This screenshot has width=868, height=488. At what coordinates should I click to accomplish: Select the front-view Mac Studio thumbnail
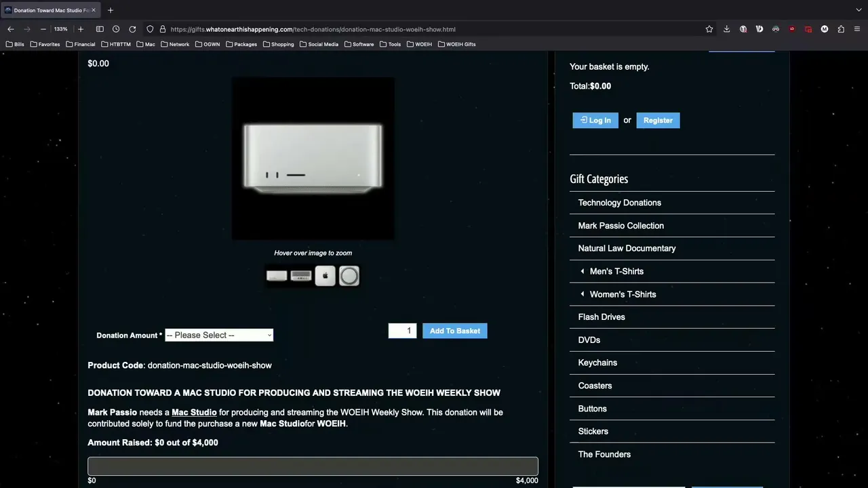pos(277,276)
